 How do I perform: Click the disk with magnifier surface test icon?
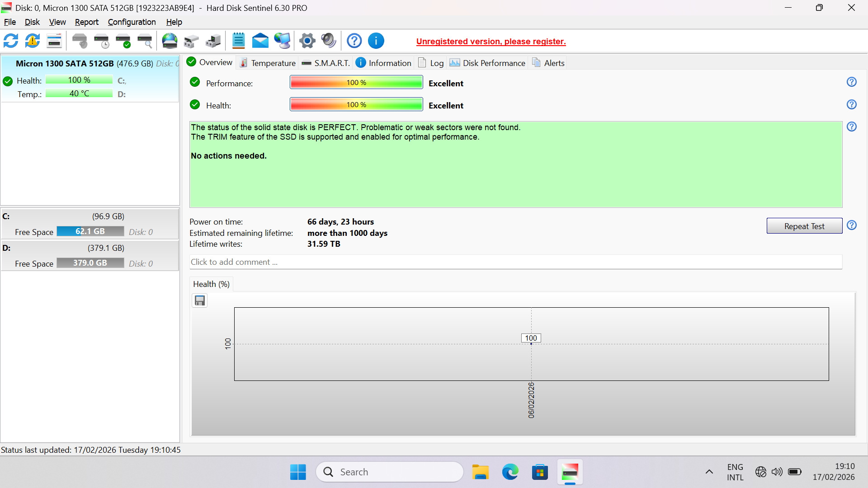tap(145, 41)
